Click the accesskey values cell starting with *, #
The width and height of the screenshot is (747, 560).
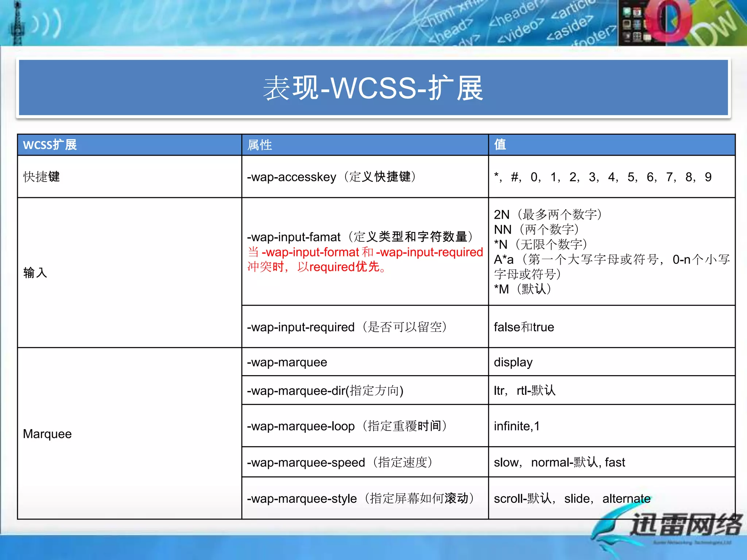click(612, 177)
